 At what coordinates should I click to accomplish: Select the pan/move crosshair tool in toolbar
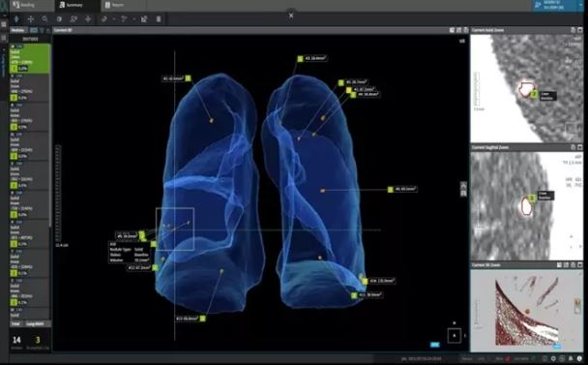[31, 19]
